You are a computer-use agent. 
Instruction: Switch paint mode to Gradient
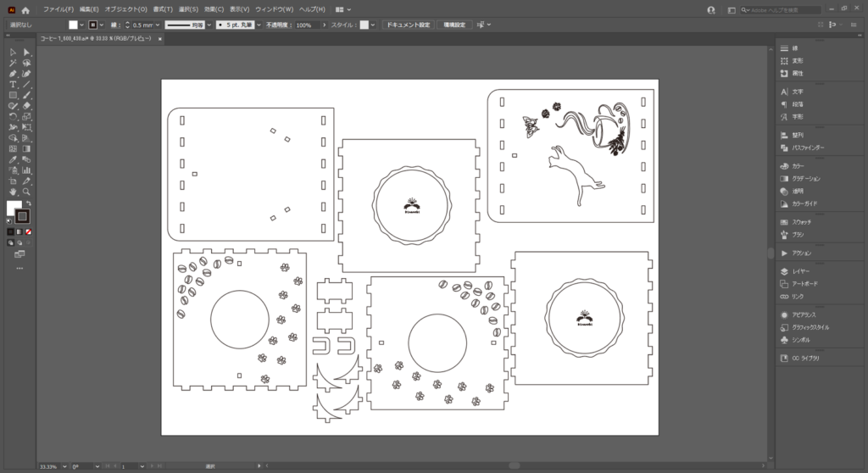19,231
